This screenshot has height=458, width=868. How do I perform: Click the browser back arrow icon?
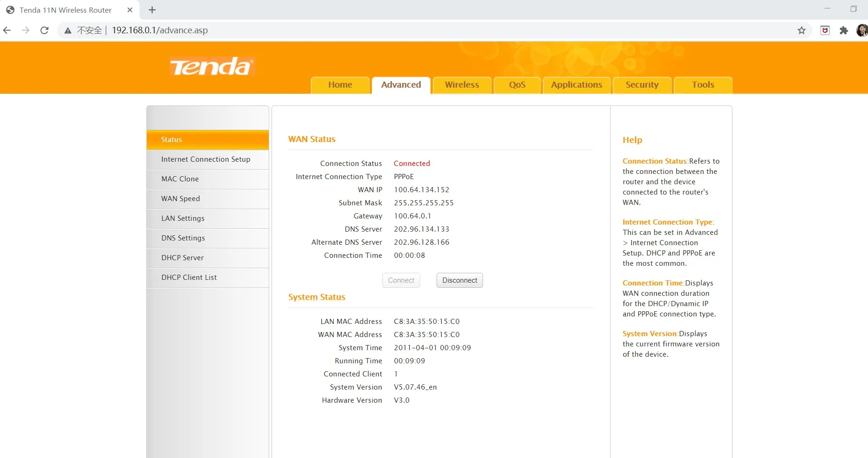(7, 30)
